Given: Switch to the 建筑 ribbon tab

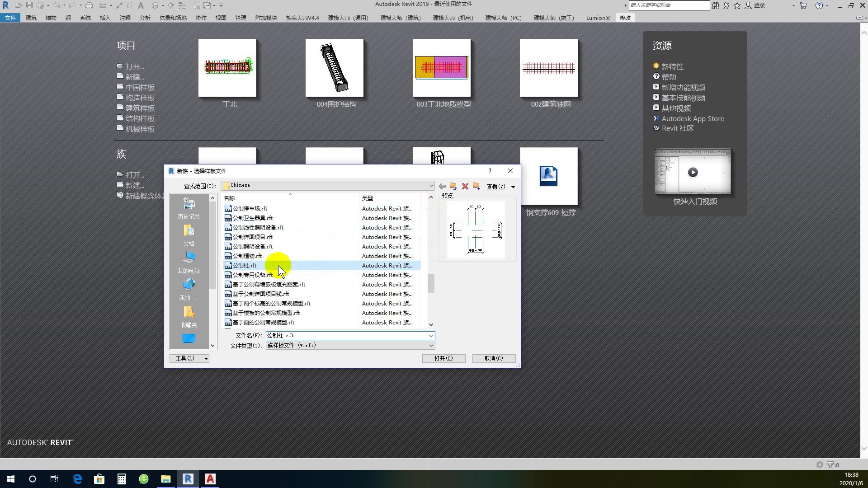Looking at the screenshot, I should 31,18.
